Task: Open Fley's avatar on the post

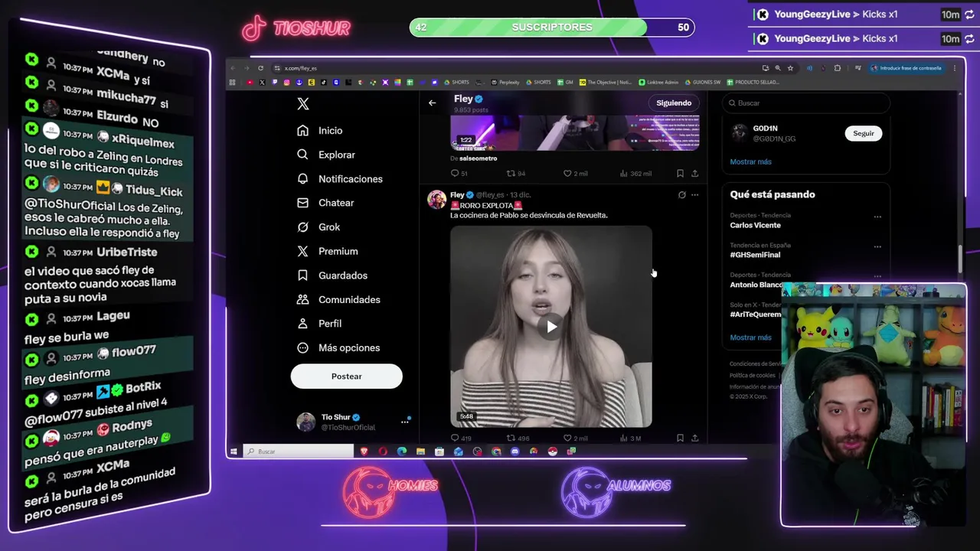Action: [x=436, y=200]
